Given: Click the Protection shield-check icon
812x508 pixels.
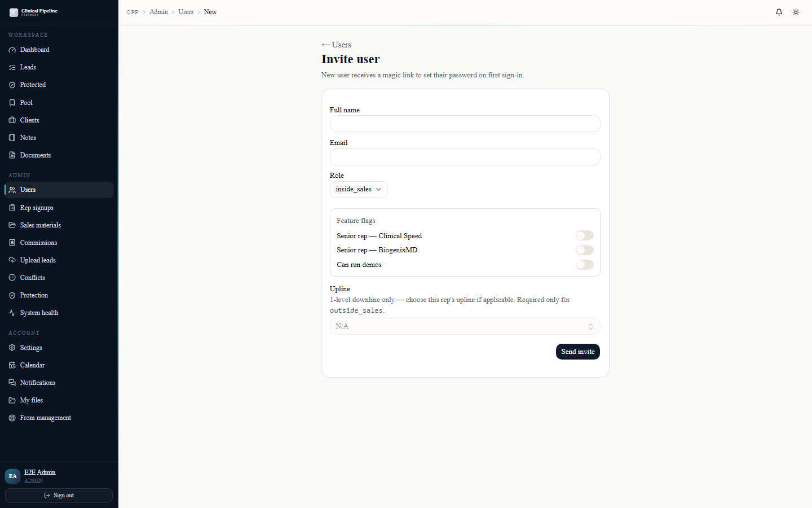Looking at the screenshot, I should coord(12,295).
